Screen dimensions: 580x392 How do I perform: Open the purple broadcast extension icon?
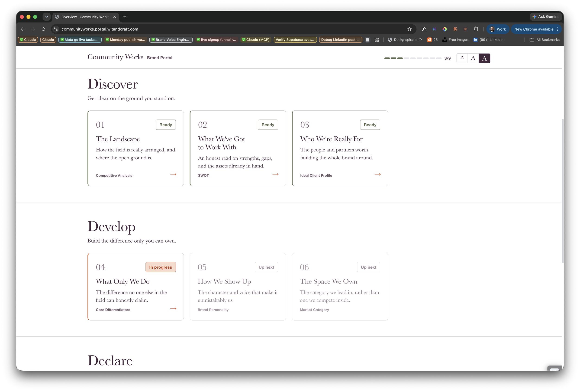coord(434,29)
